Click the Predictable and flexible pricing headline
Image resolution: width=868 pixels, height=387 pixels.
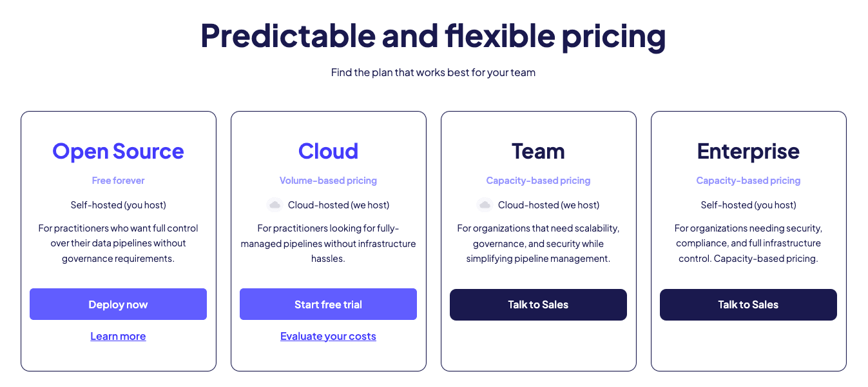pos(433,35)
